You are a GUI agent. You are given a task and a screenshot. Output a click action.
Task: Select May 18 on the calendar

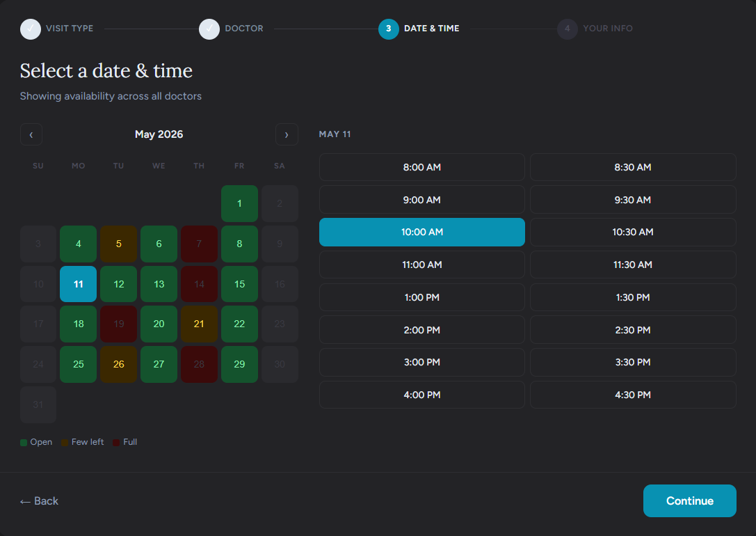coord(78,324)
